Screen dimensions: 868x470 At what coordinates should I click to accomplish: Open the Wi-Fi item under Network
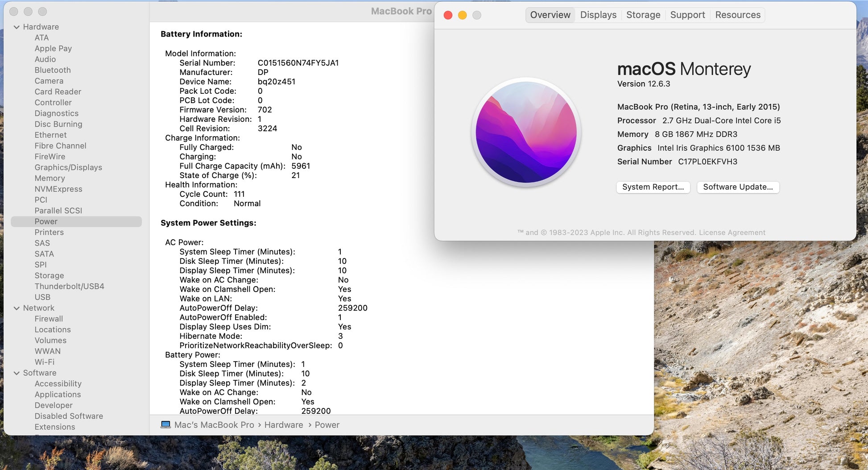[45, 362]
